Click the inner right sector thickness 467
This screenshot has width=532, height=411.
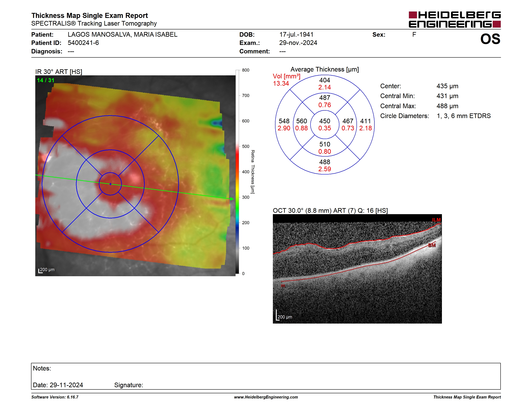(348, 121)
